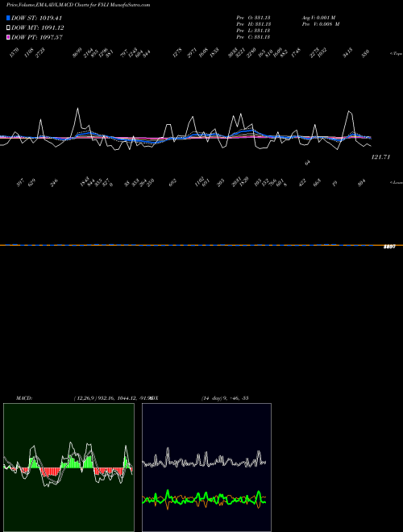Image resolution: width=403 pixels, height=532 pixels.
Task: Open the green MACD histogram panel
Action: tap(69, 468)
